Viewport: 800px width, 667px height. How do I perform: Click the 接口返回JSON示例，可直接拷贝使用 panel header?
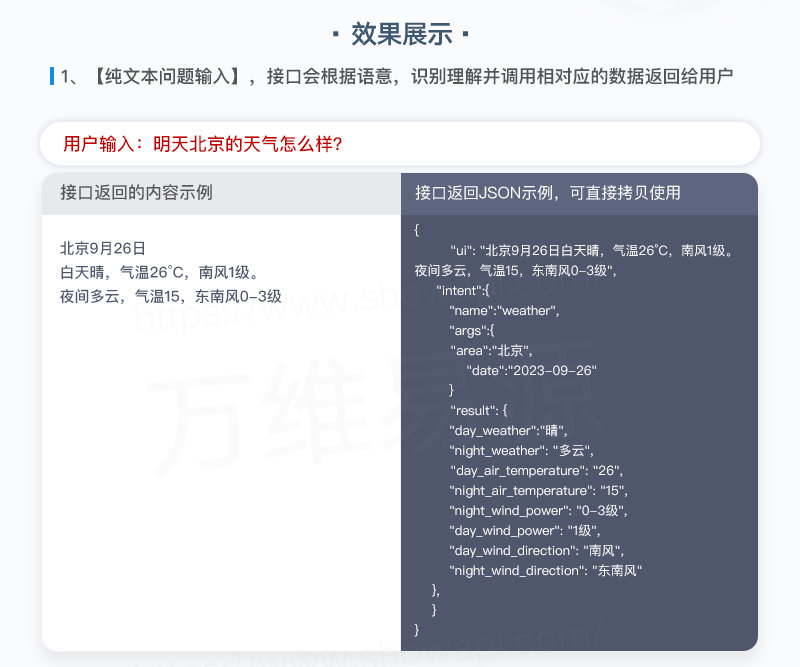tap(579, 193)
